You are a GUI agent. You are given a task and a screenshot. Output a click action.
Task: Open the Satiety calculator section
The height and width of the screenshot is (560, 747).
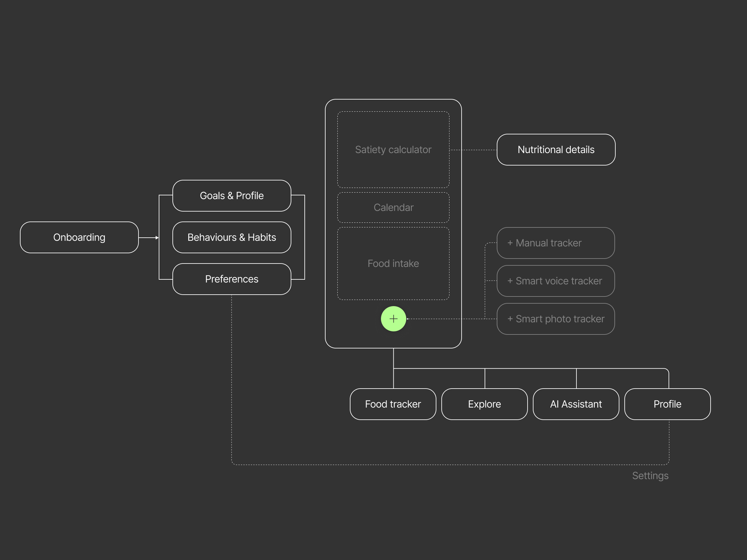pos(393,150)
